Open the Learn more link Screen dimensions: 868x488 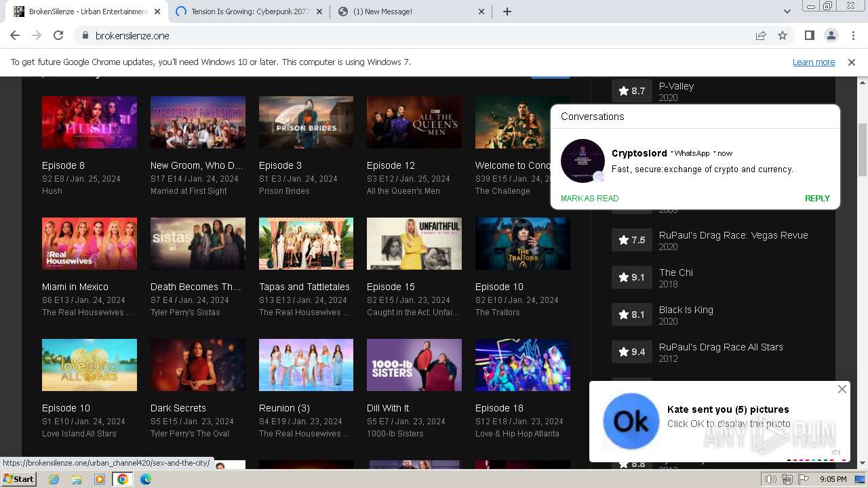tap(814, 62)
